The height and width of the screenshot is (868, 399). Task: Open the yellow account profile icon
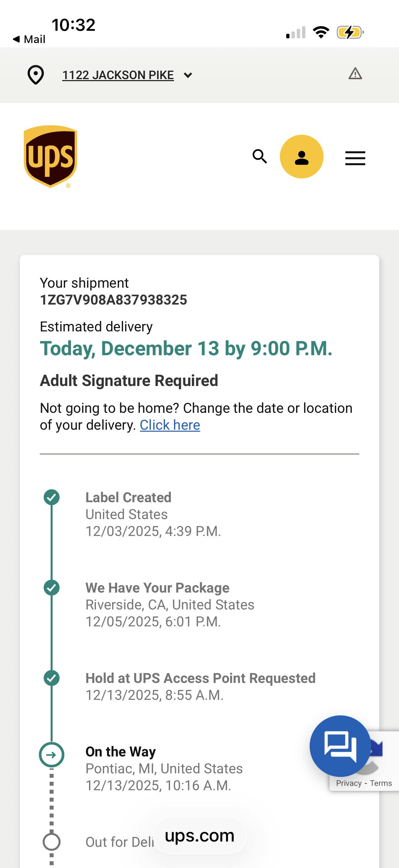[x=301, y=157]
